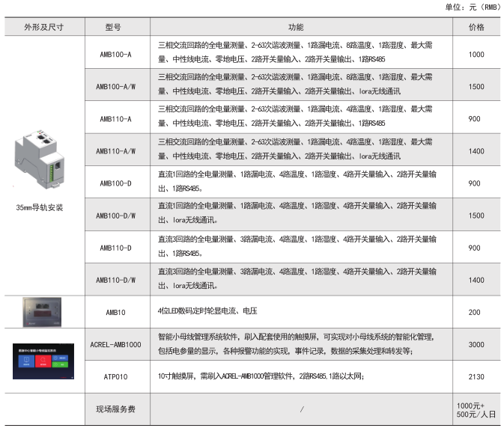This screenshot has width=504, height=431.
Task: Click the AMB110-A/W model cell
Action: [115, 151]
